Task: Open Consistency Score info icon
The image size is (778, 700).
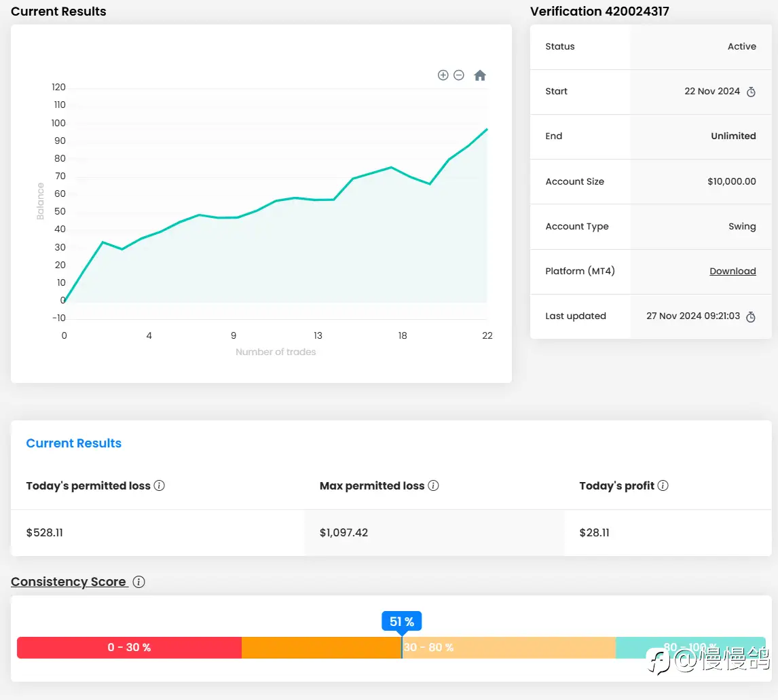Action: pyautogui.click(x=139, y=582)
